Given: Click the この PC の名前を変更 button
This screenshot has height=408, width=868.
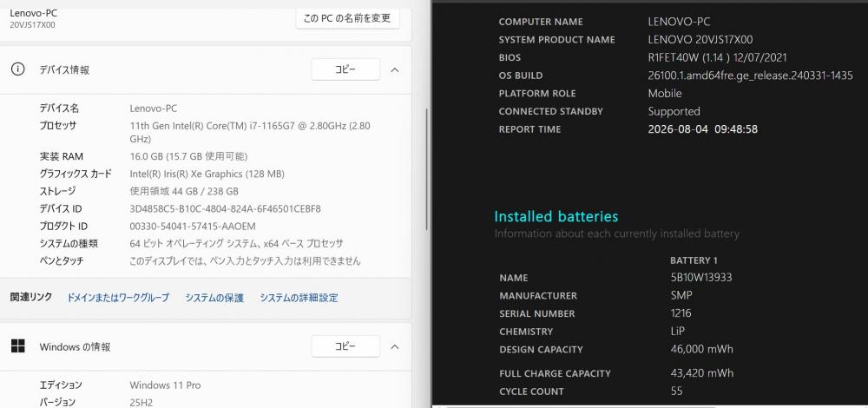Looking at the screenshot, I should click(x=348, y=17).
